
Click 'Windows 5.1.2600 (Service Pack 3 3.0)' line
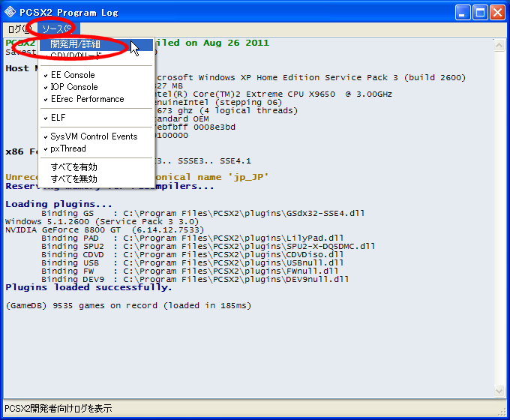(x=102, y=221)
